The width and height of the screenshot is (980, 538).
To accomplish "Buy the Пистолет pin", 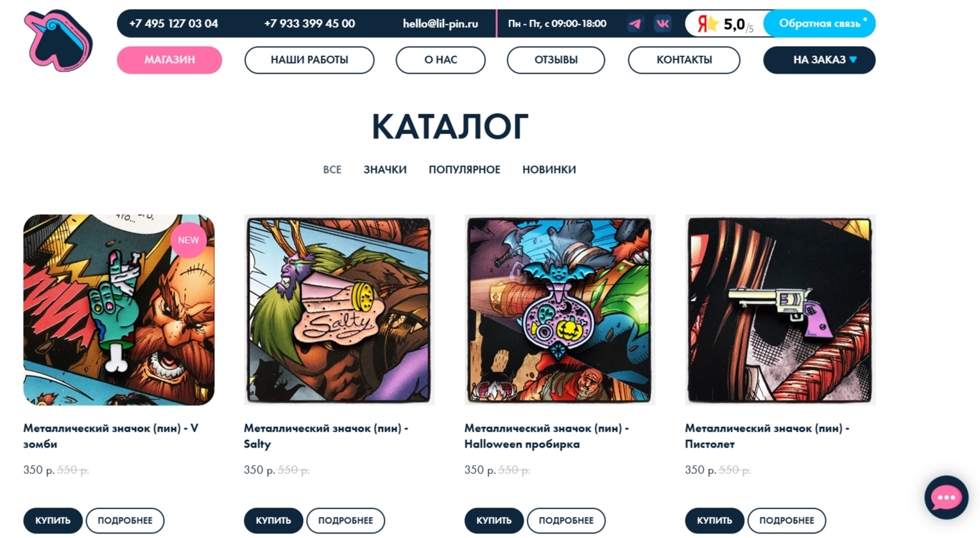I will coord(714,520).
